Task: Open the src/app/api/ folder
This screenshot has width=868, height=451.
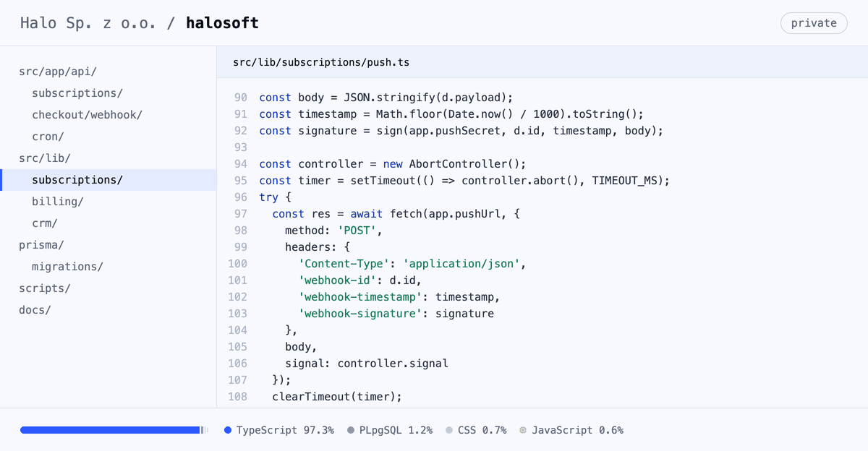Action: pyautogui.click(x=58, y=72)
